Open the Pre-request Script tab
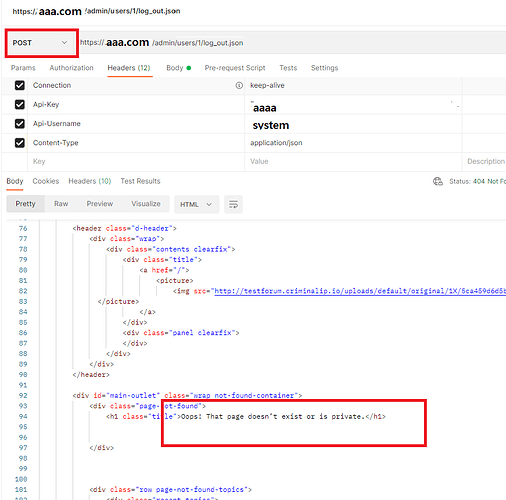 point(235,68)
